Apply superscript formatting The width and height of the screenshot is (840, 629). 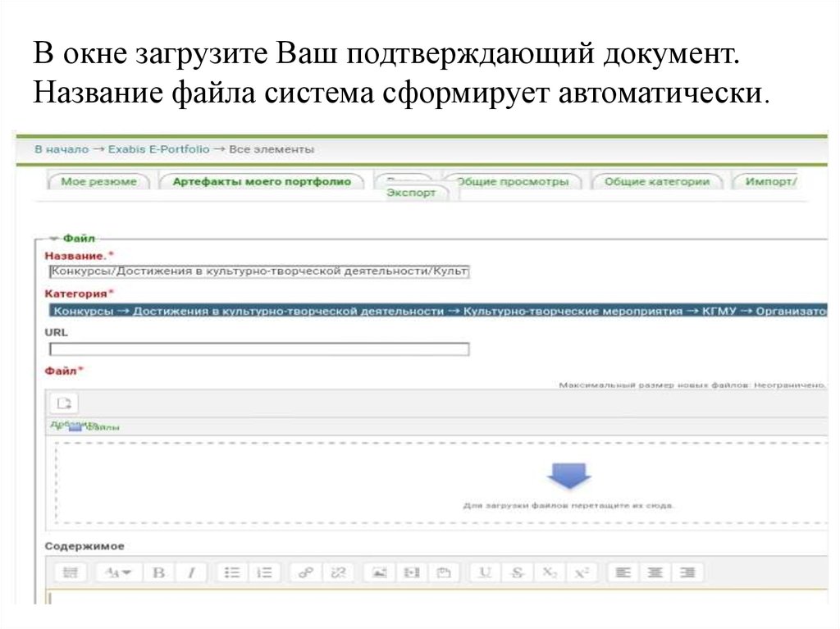(581, 572)
